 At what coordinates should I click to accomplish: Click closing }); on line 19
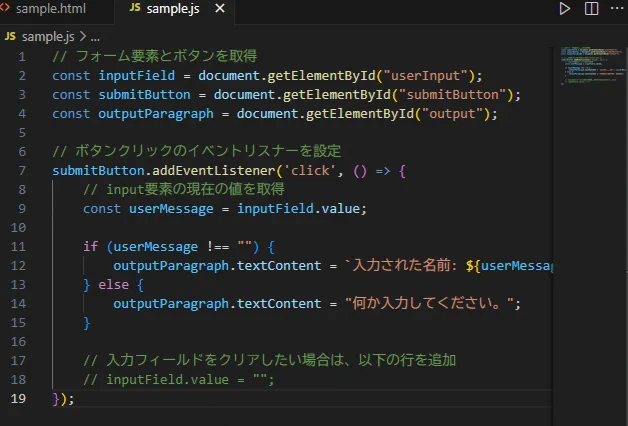[x=63, y=399]
